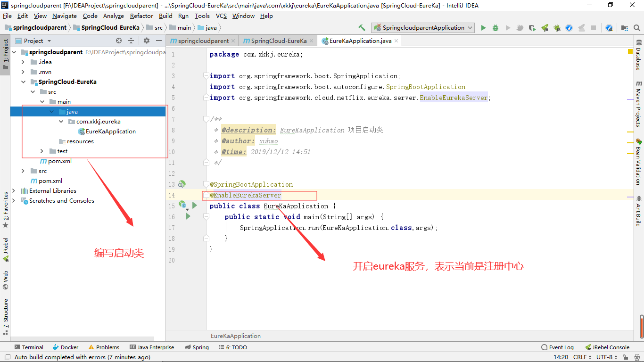Collapse the SpringCloud-EureKa module

(23, 82)
